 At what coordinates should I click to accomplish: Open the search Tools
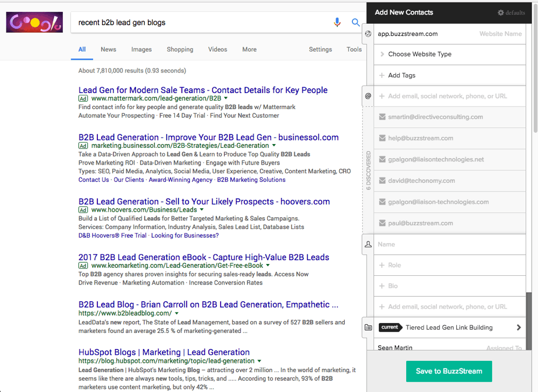click(354, 49)
